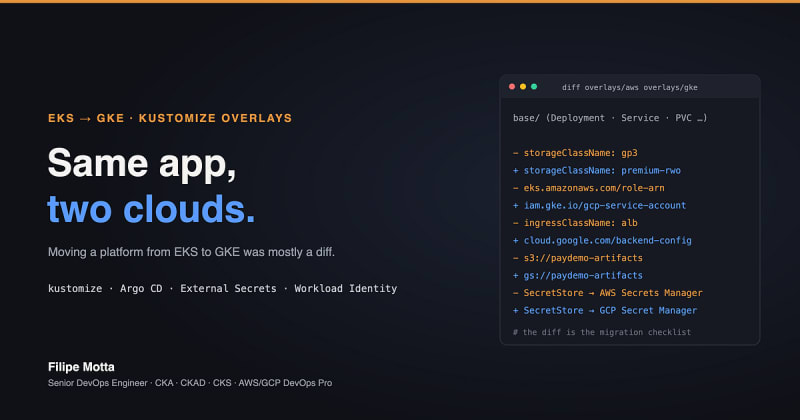800x420 pixels.
Task: Click the red close dot in terminal window
Action: click(x=512, y=87)
